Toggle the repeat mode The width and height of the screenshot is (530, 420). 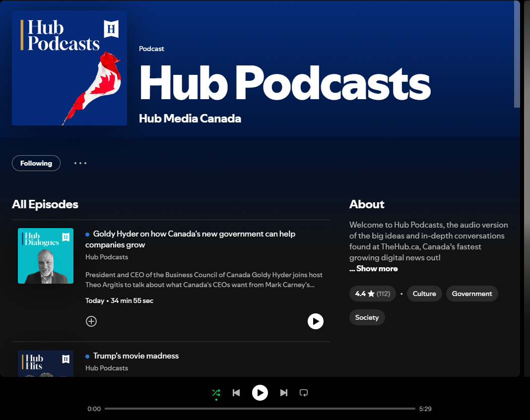pyautogui.click(x=304, y=393)
